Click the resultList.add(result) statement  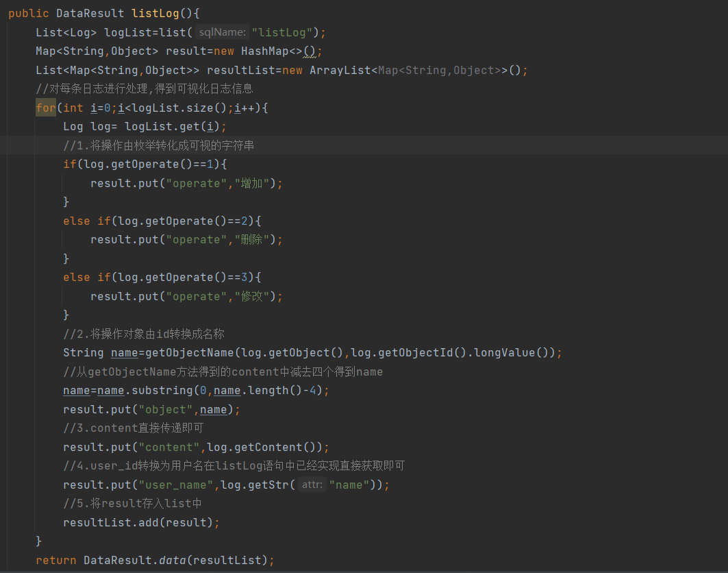pos(141,522)
